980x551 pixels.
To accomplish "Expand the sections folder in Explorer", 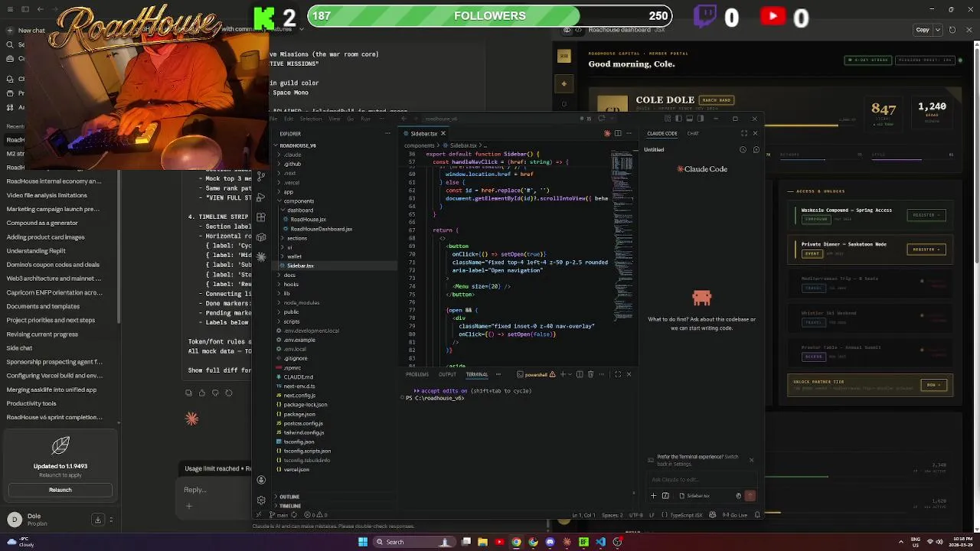I will [334, 238].
